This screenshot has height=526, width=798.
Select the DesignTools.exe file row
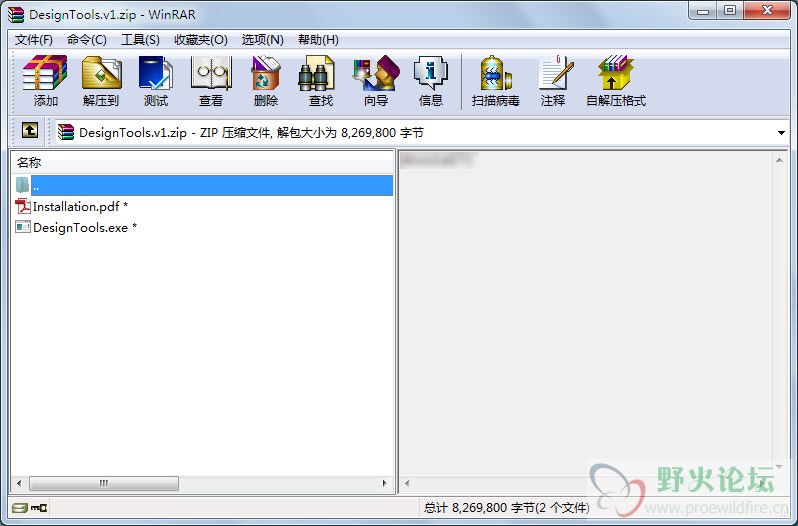point(203,227)
